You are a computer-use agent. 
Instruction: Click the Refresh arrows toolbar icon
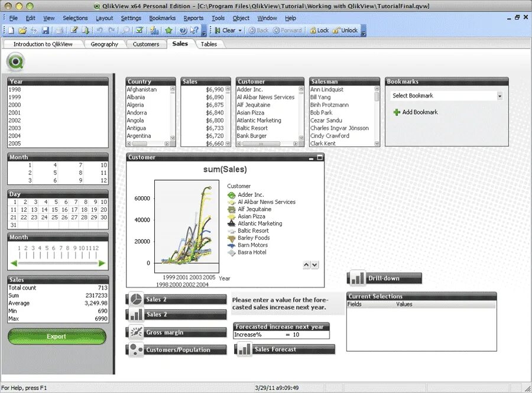click(x=34, y=30)
